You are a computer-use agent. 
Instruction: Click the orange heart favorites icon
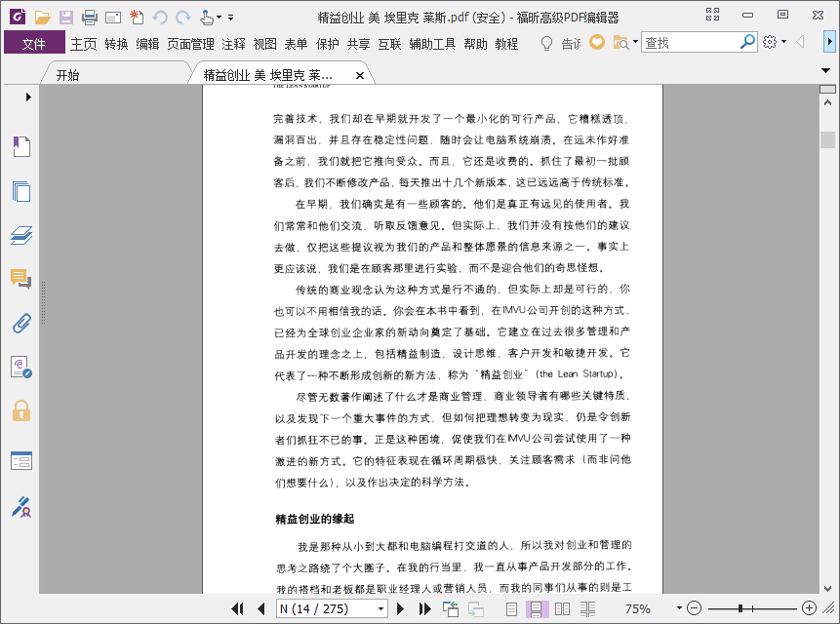click(597, 42)
